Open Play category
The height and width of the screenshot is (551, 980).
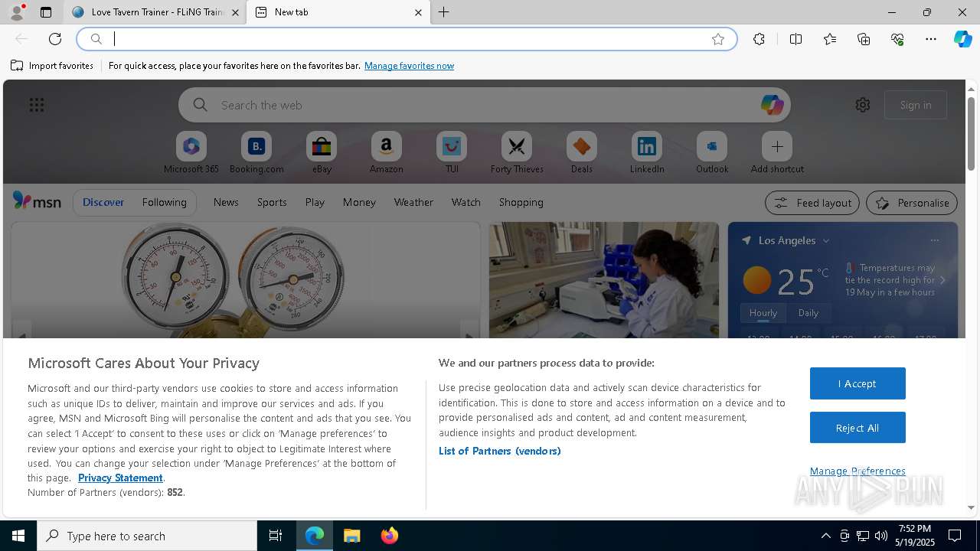click(x=315, y=202)
